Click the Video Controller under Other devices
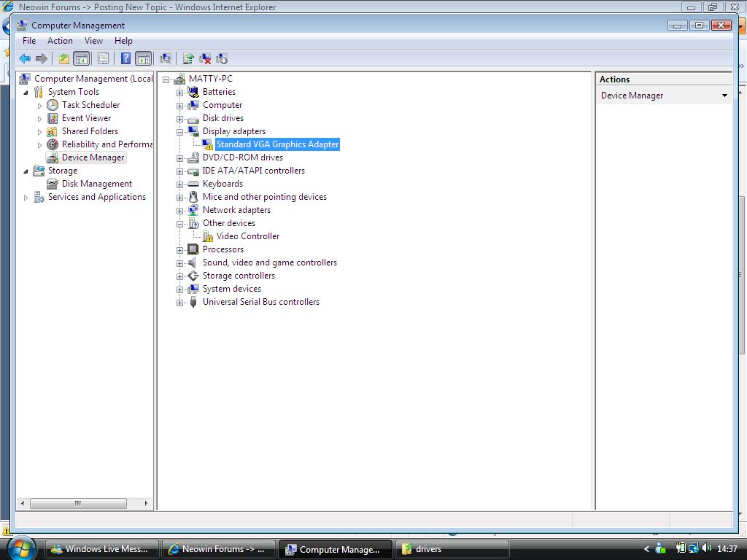The image size is (747, 560). pyautogui.click(x=248, y=236)
